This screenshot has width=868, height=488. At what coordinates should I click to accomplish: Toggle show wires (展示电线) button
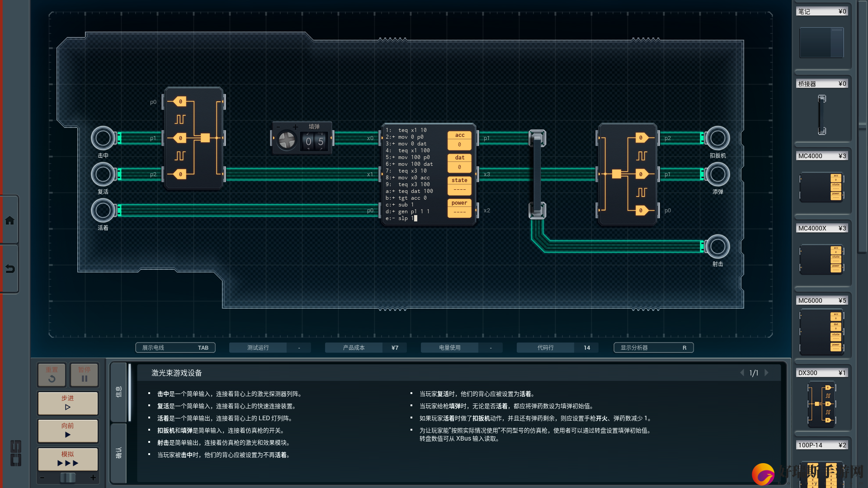[x=175, y=347]
